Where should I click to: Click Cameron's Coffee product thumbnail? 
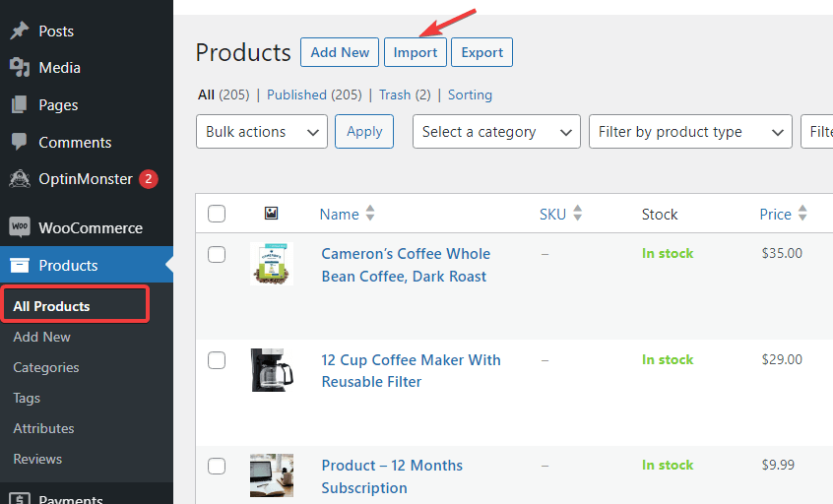point(272,264)
